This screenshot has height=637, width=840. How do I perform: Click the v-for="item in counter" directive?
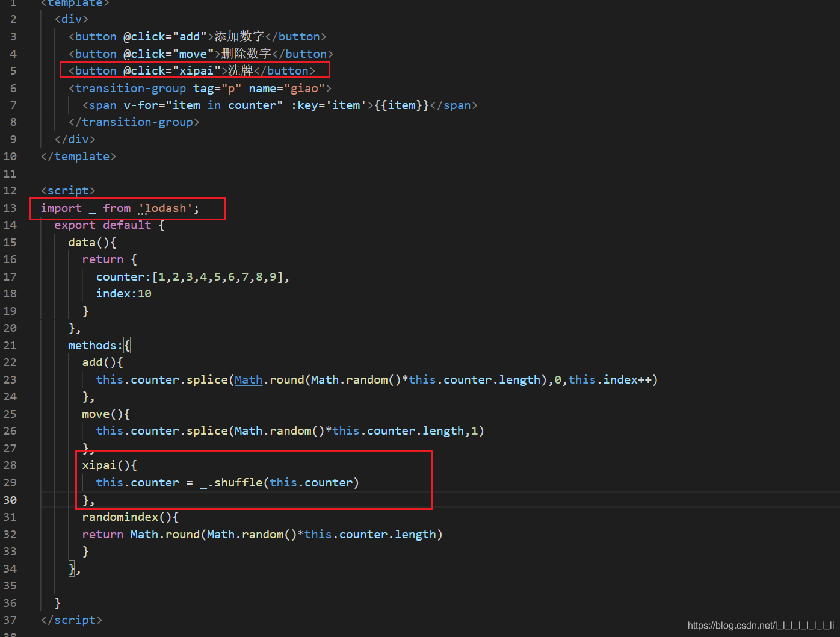[203, 105]
